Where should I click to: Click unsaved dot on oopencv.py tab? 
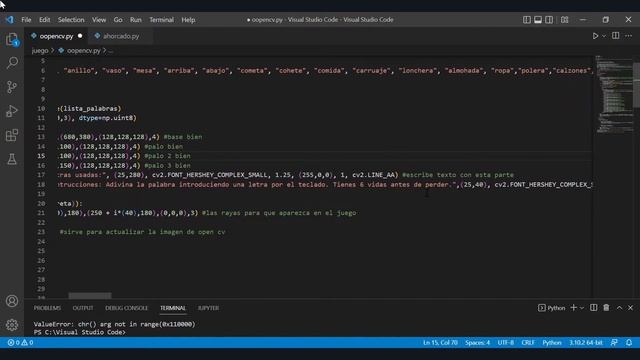point(80,36)
